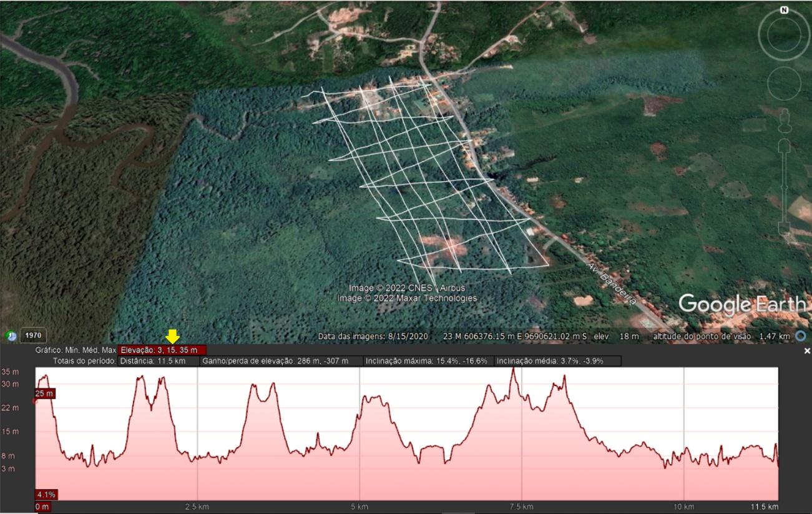812x514 pixels.
Task: Open historical imagery clock icon
Action: (x=12, y=336)
